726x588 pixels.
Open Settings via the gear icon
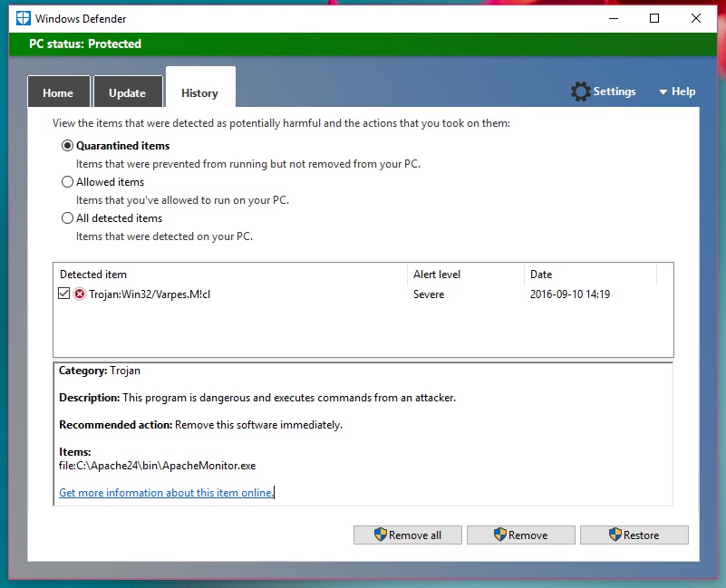pos(581,92)
